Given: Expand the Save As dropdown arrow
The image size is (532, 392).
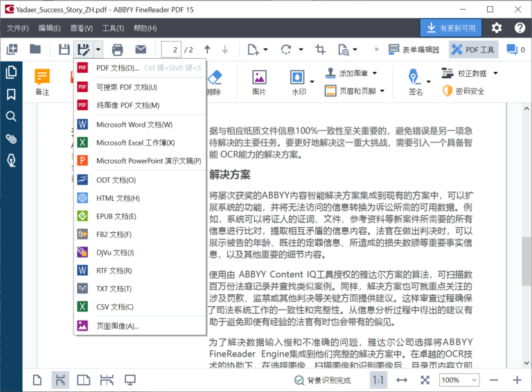Looking at the screenshot, I should (98, 49).
